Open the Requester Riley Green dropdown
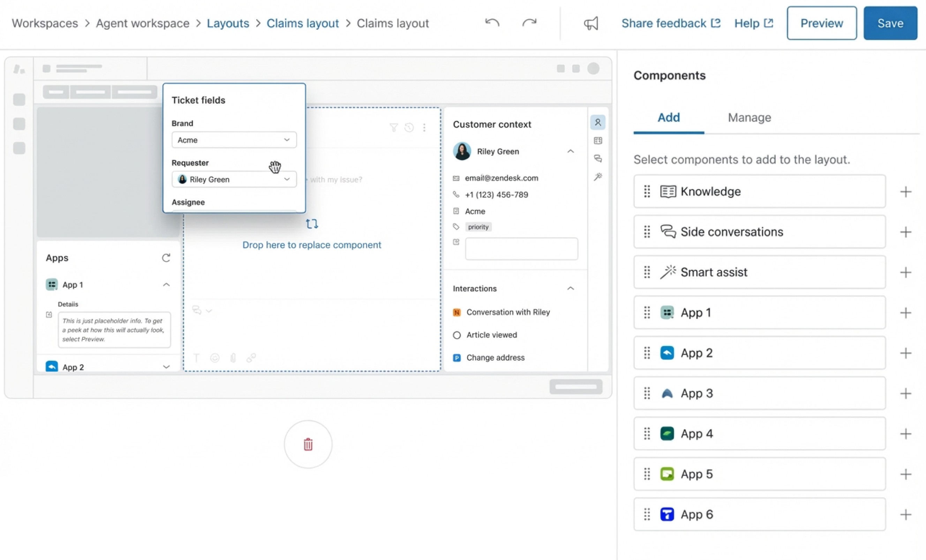The image size is (926, 560). click(x=234, y=179)
